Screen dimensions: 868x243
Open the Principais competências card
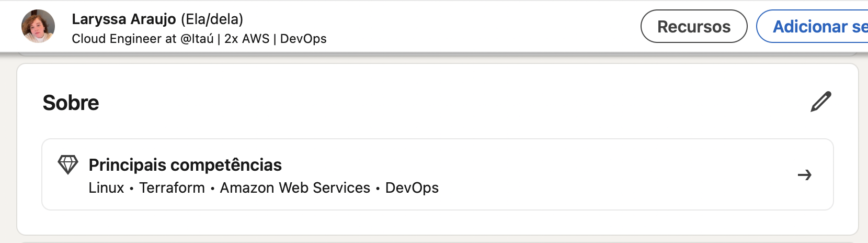[x=438, y=174]
